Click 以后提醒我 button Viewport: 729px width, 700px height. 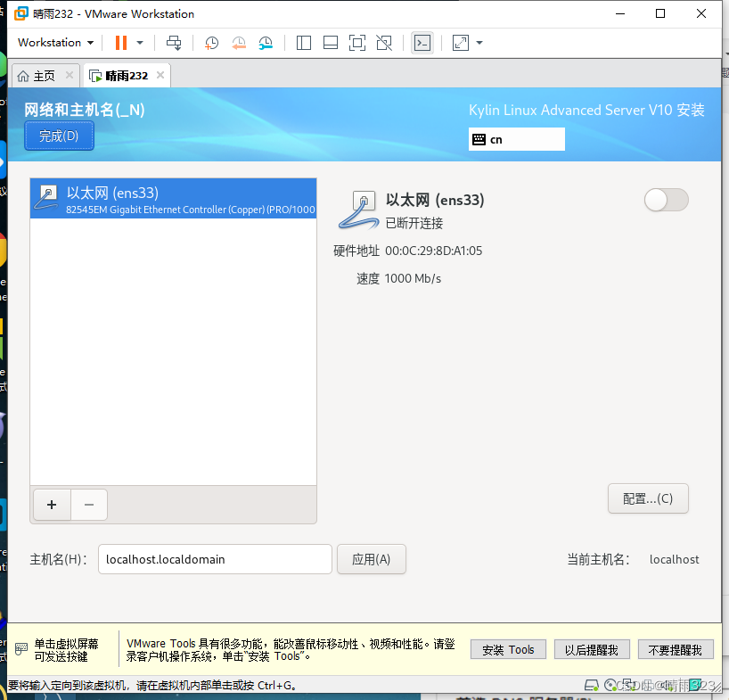[x=592, y=650]
